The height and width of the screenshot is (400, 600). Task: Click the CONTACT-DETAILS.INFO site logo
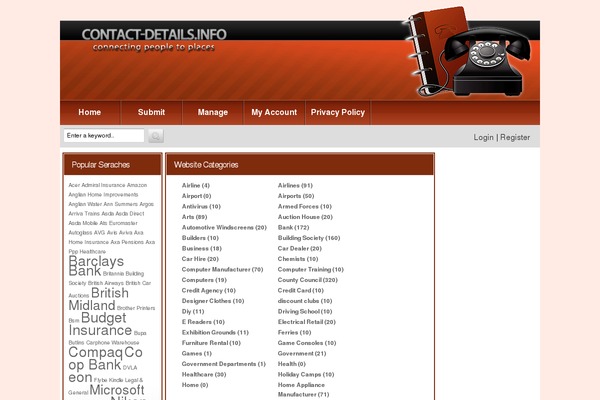coord(154,34)
